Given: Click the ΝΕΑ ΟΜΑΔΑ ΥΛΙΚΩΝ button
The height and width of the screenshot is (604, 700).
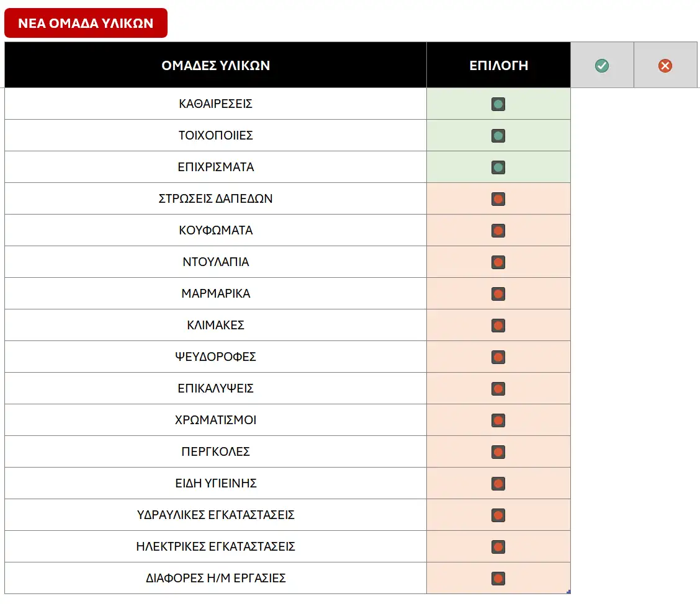Looking at the screenshot, I should click(x=86, y=24).
